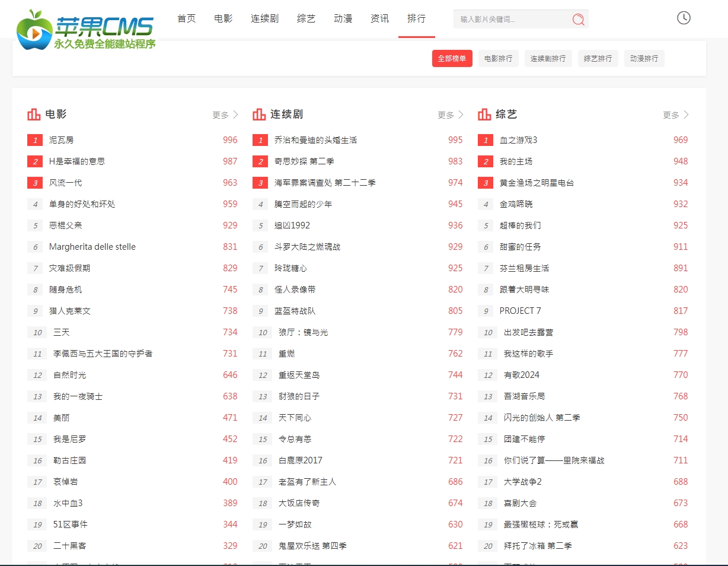Open movie 灾难级假期
Image resolution: width=728 pixels, height=566 pixels.
(x=70, y=268)
